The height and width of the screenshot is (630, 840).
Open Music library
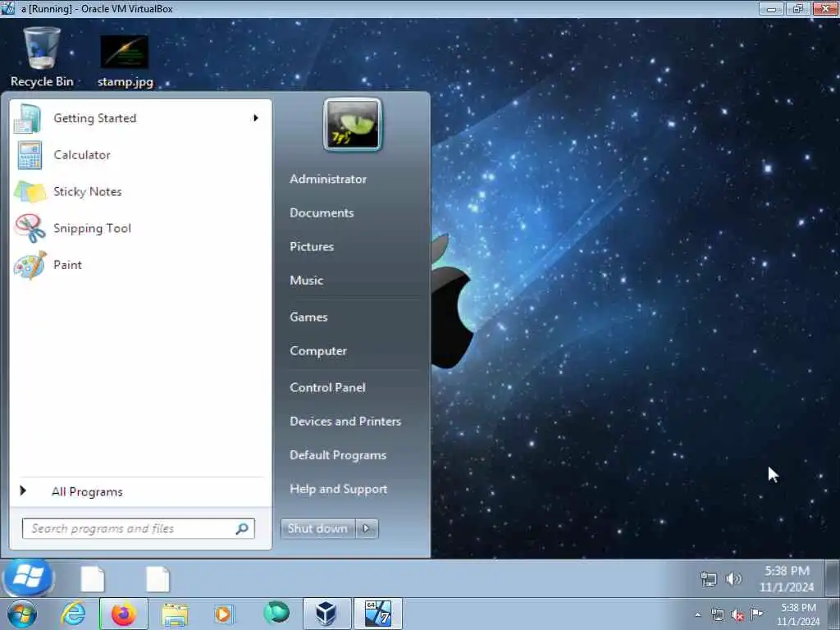click(307, 281)
